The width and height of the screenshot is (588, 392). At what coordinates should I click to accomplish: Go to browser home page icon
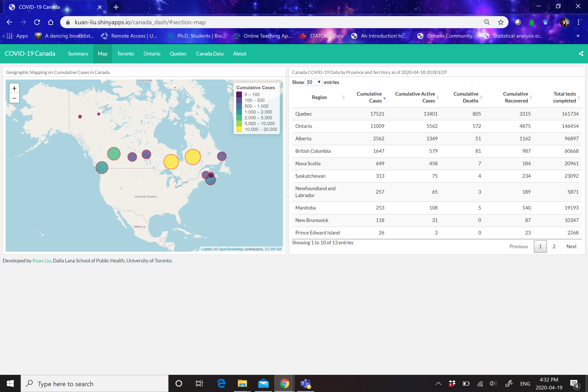(51, 22)
